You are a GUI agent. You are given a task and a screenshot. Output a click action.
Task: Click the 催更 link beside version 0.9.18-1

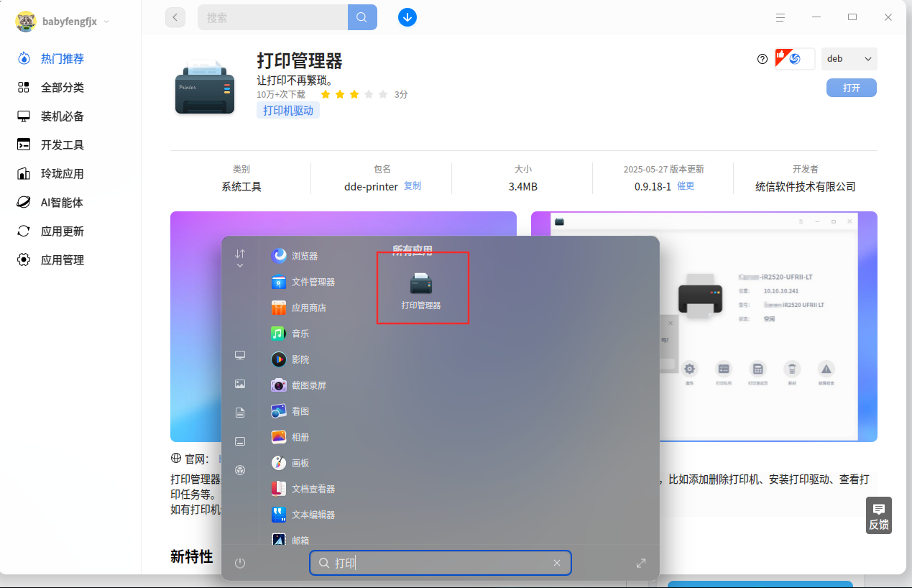(x=686, y=185)
